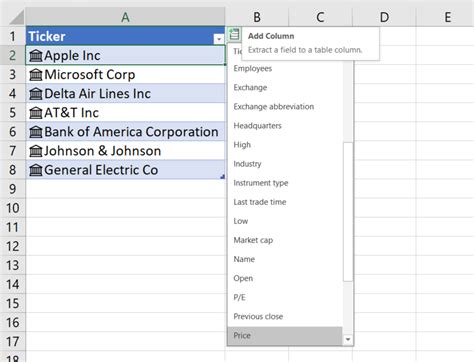
Task: Select the AT&T Inc cell
Action: tap(125, 113)
